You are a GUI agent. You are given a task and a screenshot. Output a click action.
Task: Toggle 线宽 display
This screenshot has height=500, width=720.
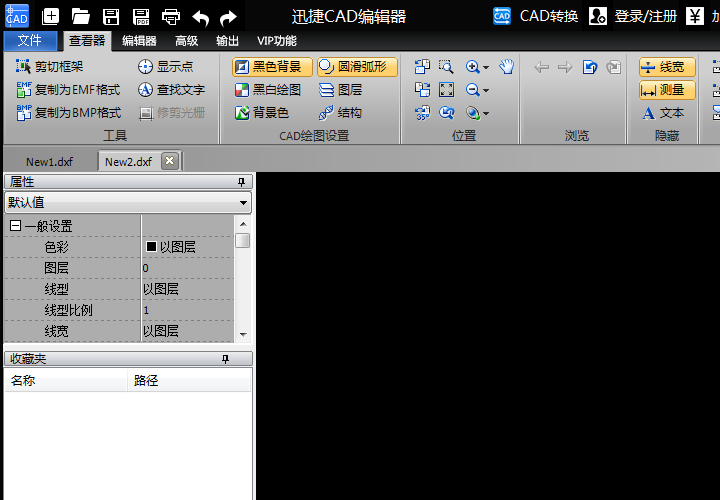667,67
